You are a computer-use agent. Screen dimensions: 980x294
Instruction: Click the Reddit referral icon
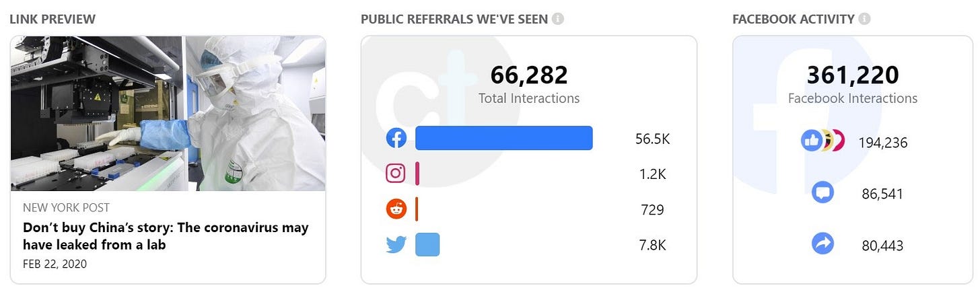click(x=396, y=209)
